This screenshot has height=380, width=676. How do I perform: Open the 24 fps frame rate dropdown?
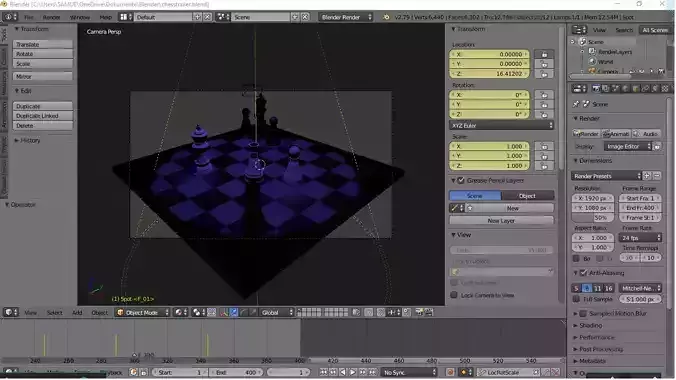(640, 238)
